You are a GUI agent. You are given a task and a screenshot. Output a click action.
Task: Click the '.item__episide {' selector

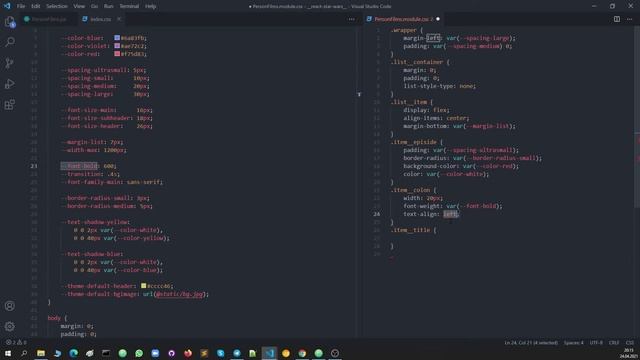pyautogui.click(x=416, y=142)
